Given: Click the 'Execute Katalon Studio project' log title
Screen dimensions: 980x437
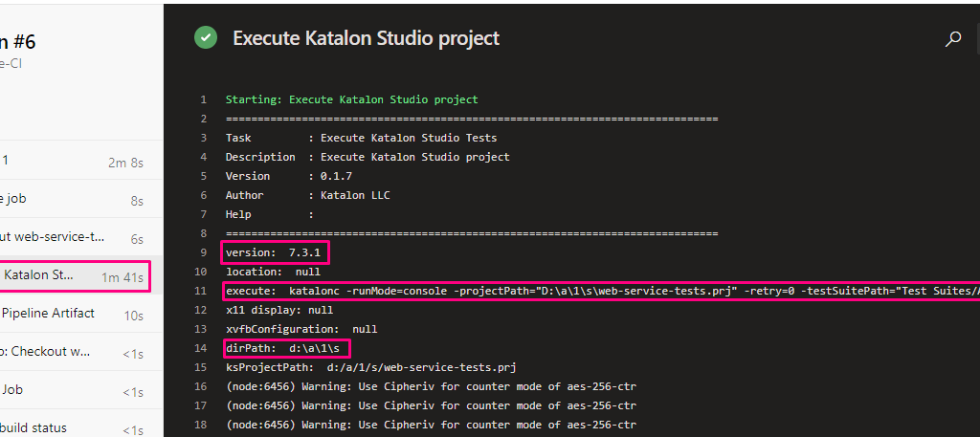Looking at the screenshot, I should click(366, 39).
